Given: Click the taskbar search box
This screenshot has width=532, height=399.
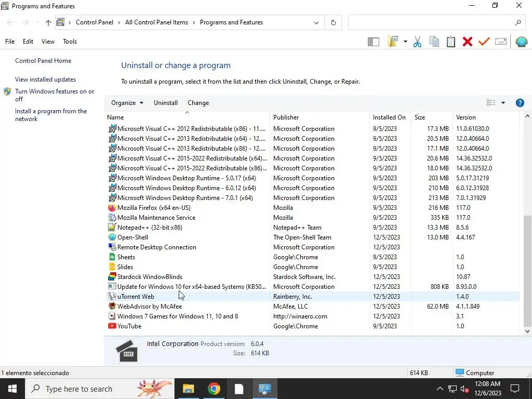Looking at the screenshot, I should 99,389.
